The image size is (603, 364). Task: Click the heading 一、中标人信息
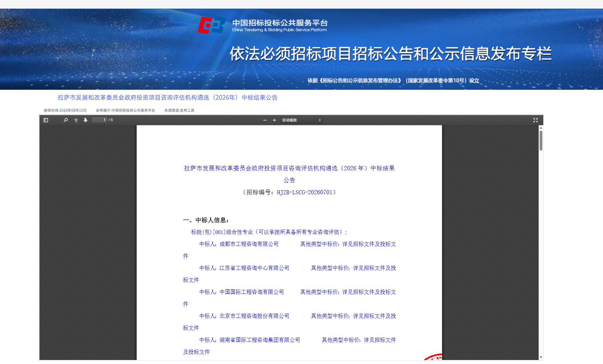click(206, 220)
